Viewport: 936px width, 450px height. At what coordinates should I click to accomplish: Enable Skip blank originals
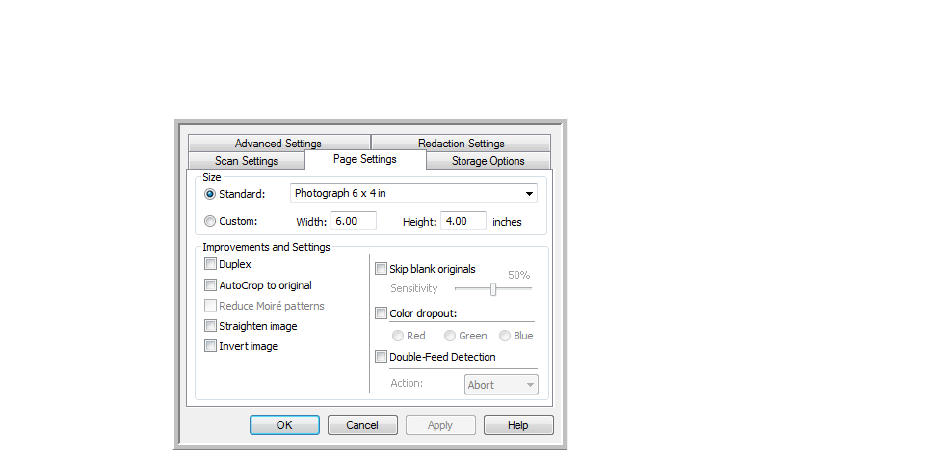[381, 269]
